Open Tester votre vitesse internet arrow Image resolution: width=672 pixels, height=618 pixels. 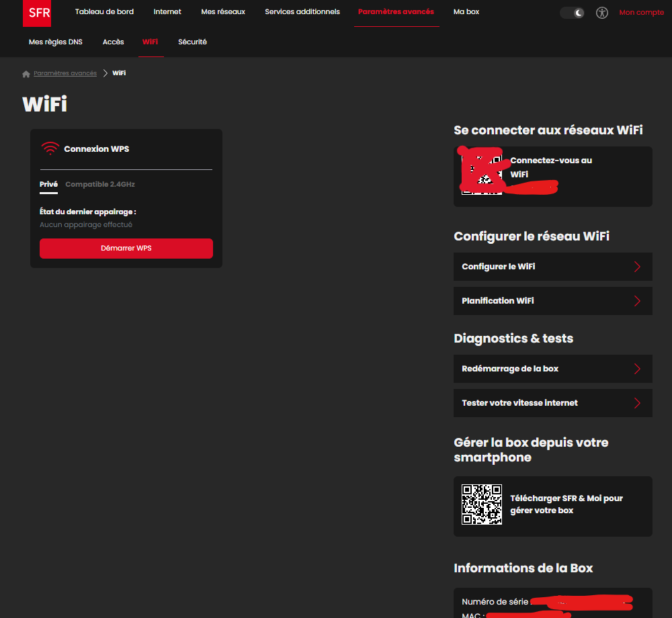(x=637, y=403)
